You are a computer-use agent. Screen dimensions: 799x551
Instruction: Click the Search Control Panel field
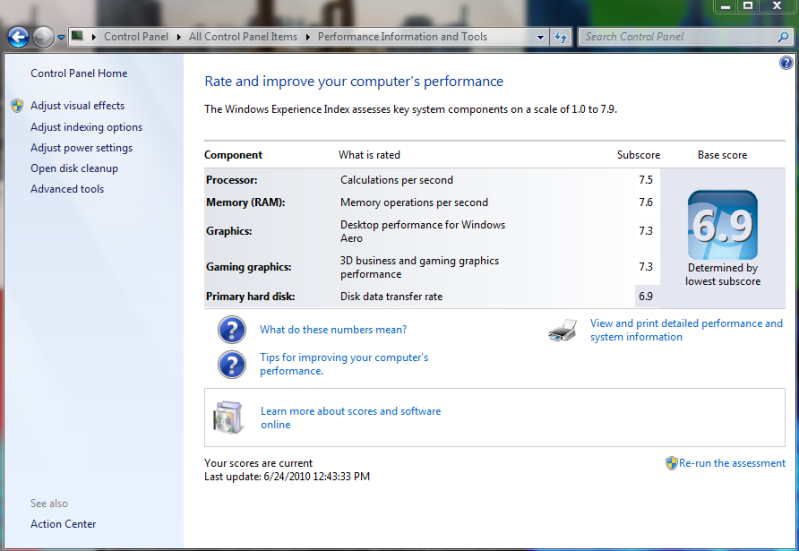click(675, 37)
